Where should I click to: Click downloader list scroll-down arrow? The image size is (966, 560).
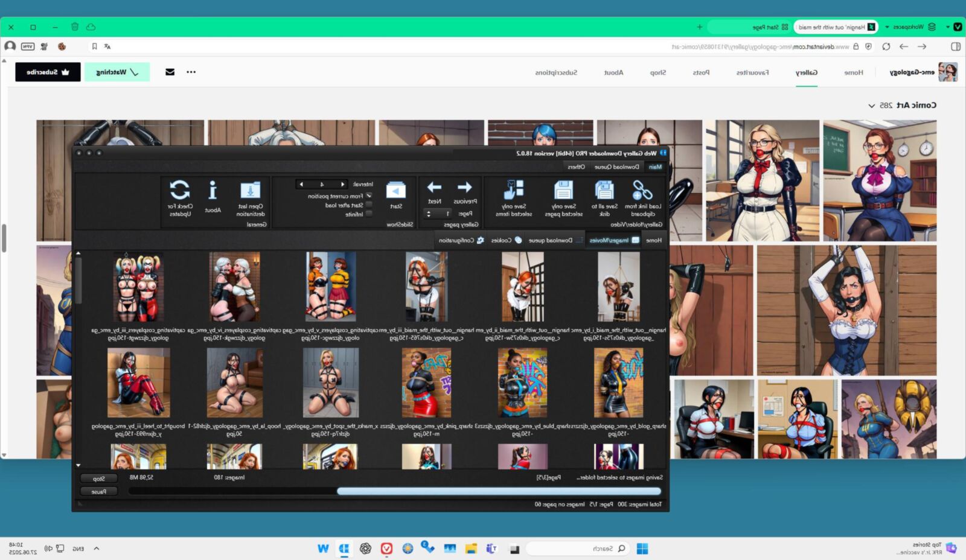78,465
